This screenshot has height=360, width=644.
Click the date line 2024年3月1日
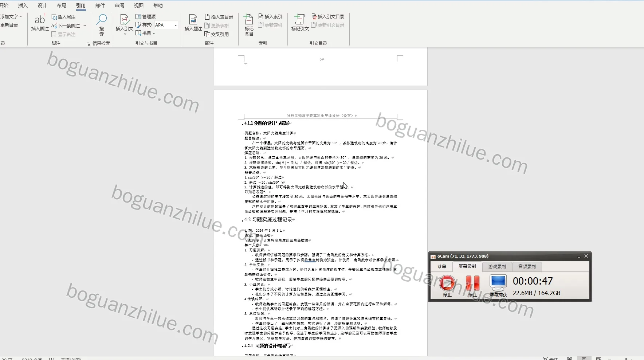point(264,231)
